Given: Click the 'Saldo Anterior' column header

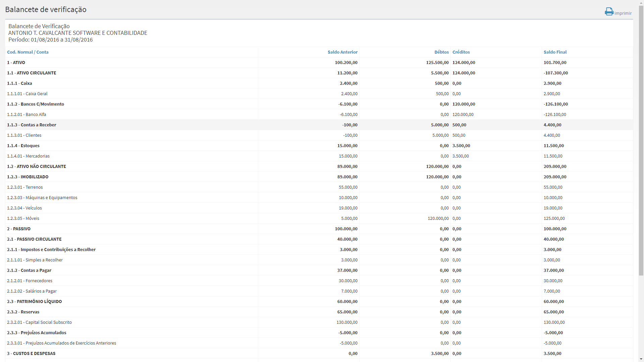Looking at the screenshot, I should tap(342, 52).
